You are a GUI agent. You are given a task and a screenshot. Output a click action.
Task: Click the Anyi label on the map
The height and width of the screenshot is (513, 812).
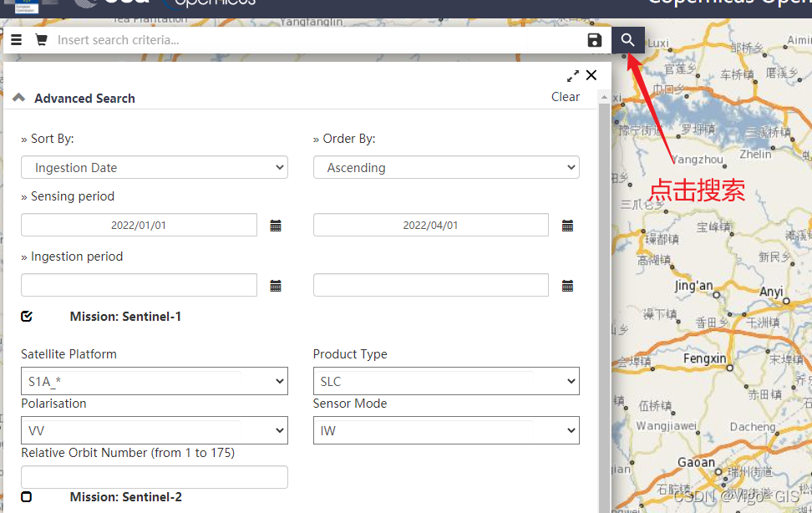771,292
